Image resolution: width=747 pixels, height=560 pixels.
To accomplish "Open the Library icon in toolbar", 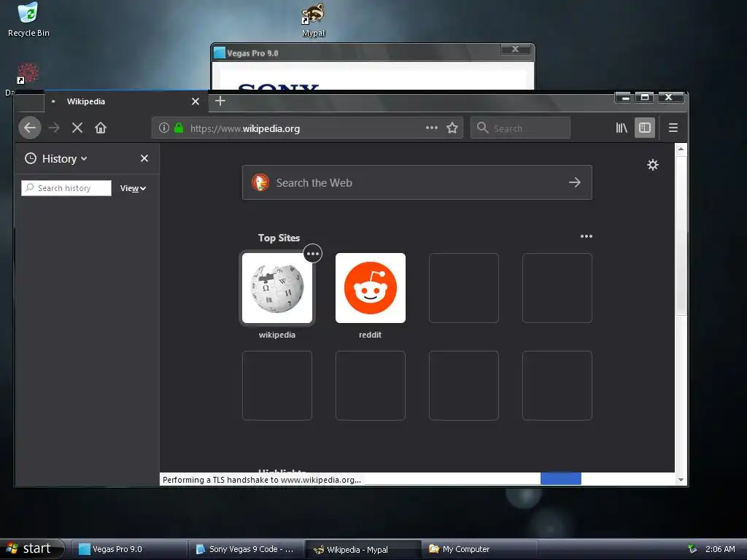I will click(622, 128).
